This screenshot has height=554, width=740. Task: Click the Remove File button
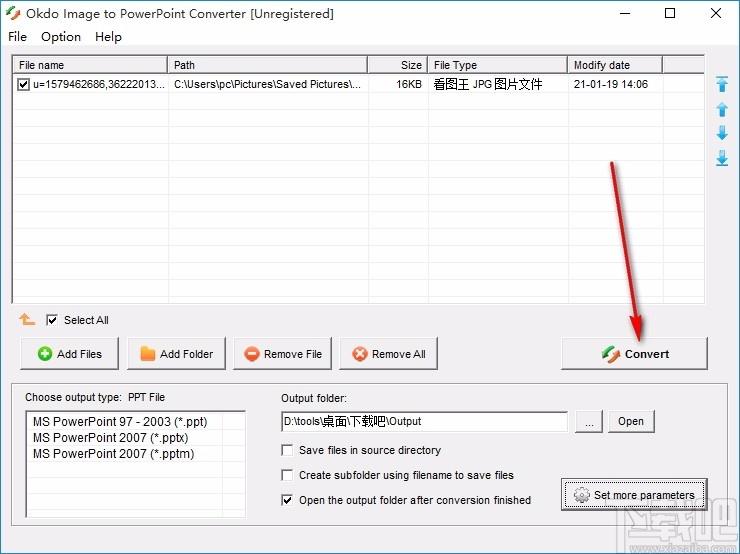click(282, 353)
